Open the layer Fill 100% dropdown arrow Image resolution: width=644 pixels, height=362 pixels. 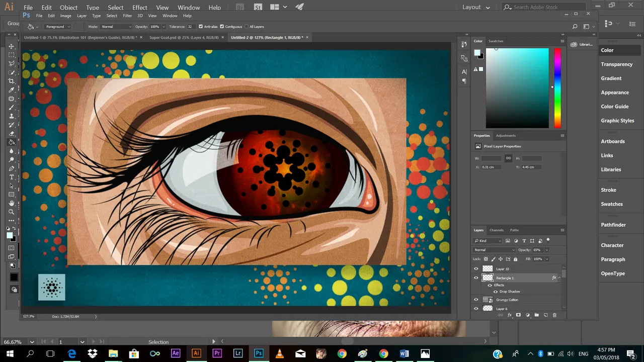pyautogui.click(x=547, y=259)
